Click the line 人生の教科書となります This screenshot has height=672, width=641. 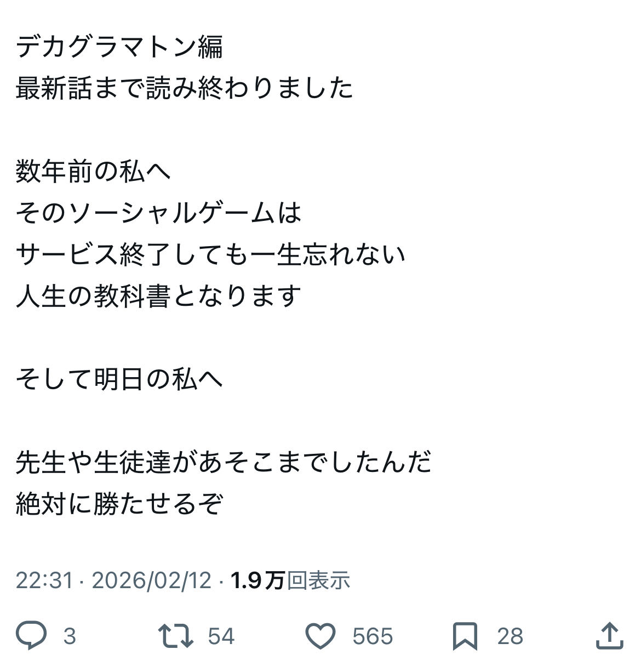159,297
